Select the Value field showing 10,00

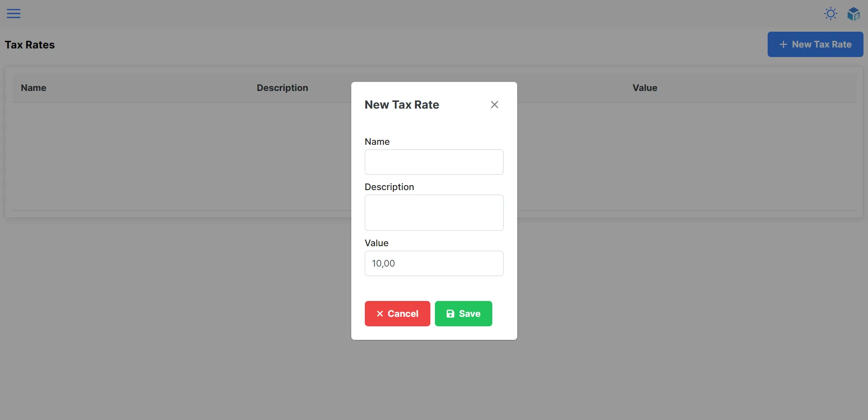point(434,263)
